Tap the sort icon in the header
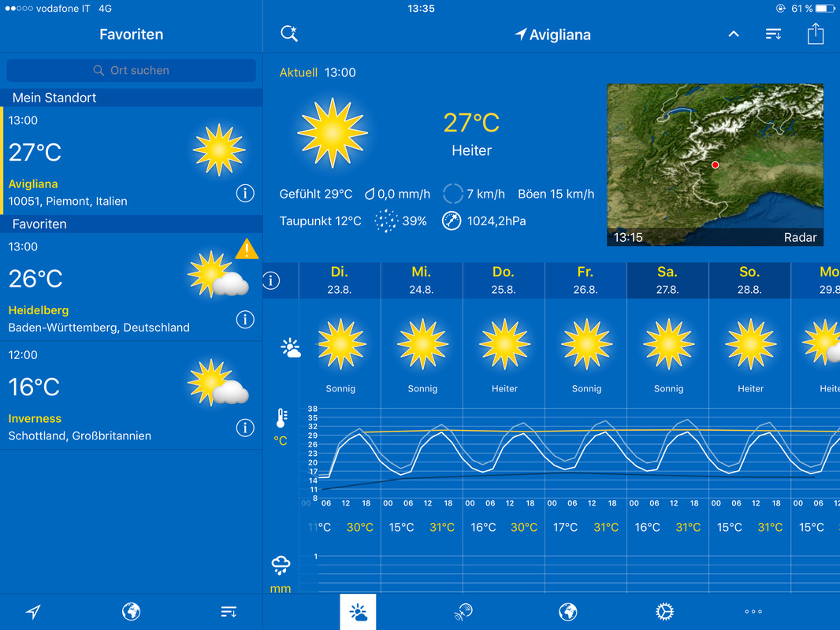 click(773, 34)
